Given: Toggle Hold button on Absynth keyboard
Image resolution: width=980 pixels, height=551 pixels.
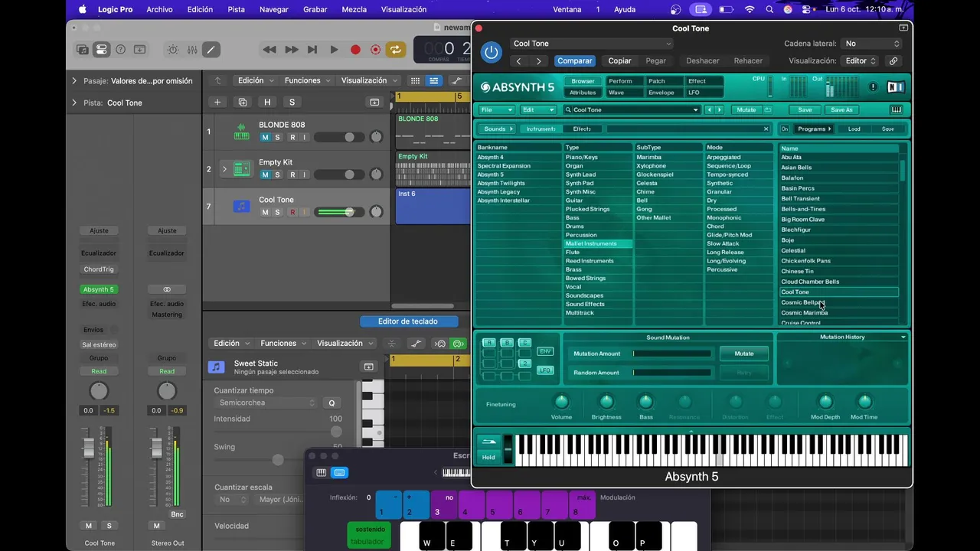Looking at the screenshot, I should tap(488, 457).
